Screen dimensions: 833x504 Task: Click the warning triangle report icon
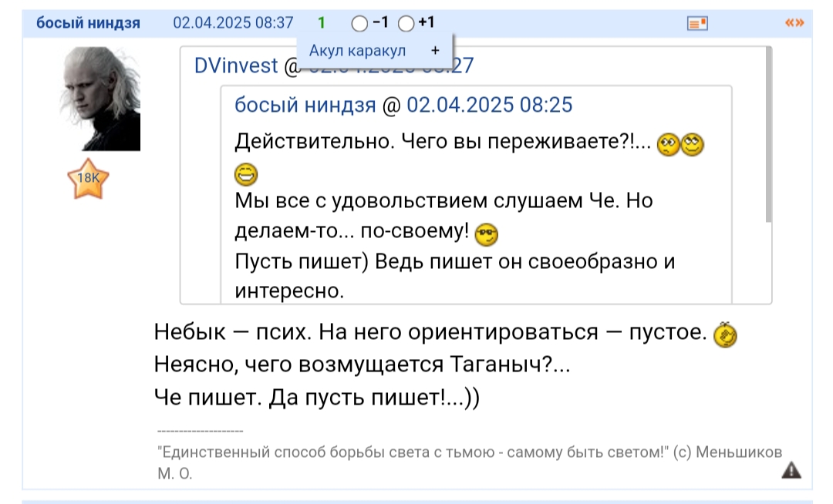click(x=791, y=470)
